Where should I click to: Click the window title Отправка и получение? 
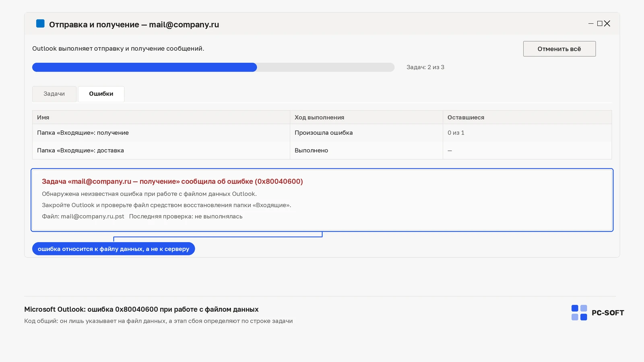[x=134, y=25]
